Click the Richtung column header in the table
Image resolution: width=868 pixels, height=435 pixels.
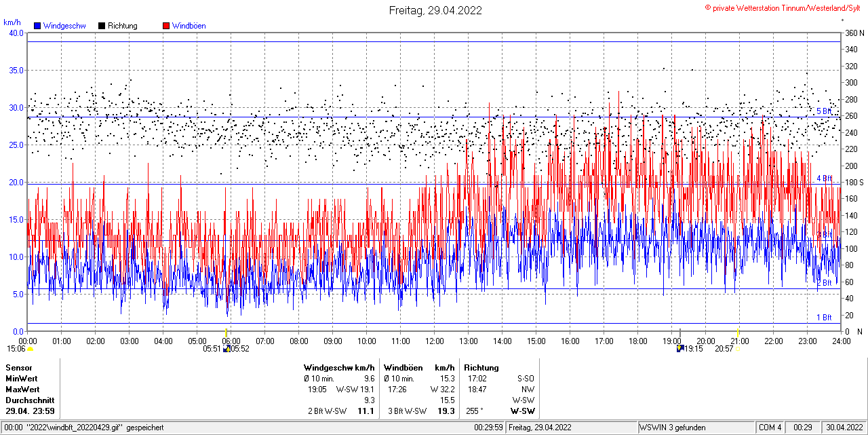pos(481,367)
